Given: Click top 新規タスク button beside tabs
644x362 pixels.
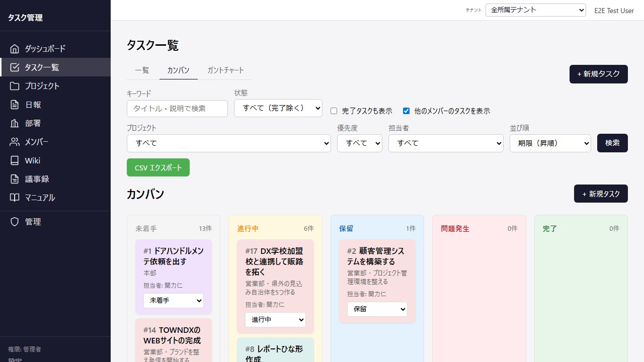Looking at the screenshot, I should coord(599,74).
